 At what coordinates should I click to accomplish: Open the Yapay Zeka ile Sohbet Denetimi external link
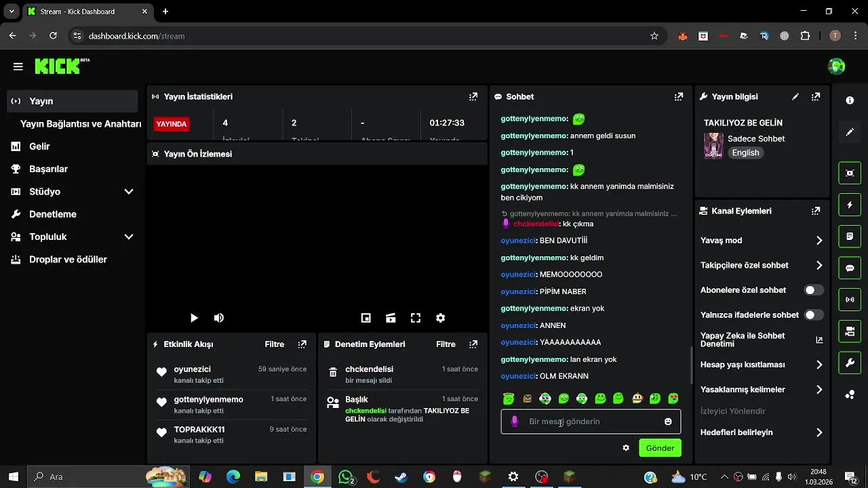click(x=819, y=340)
